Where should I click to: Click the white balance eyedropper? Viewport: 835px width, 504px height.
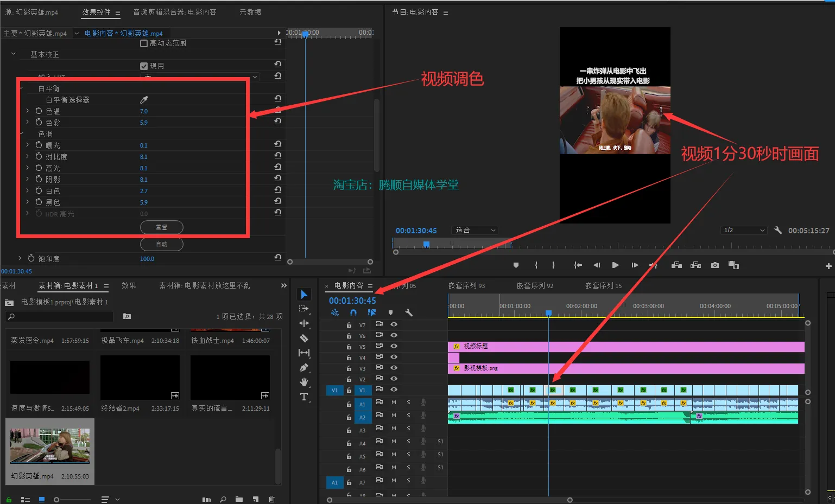tap(144, 100)
